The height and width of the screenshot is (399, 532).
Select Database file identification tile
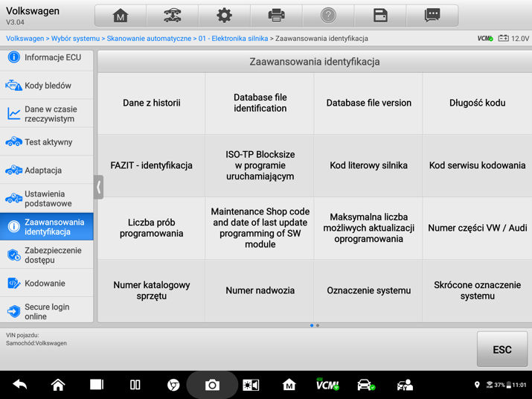(x=260, y=103)
